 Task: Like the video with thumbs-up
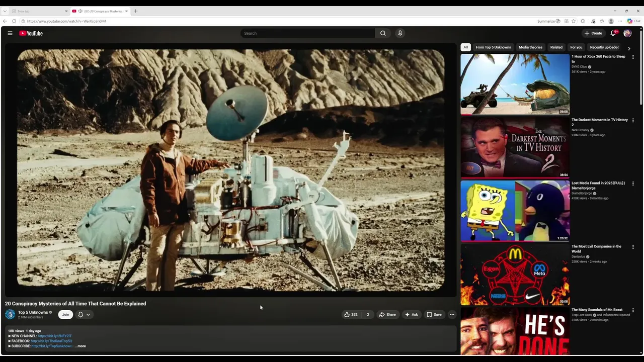click(351, 315)
